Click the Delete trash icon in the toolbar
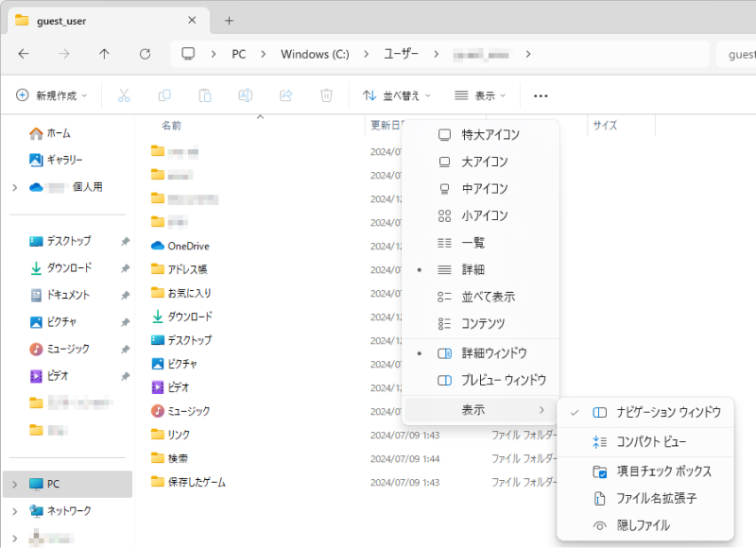 click(324, 94)
